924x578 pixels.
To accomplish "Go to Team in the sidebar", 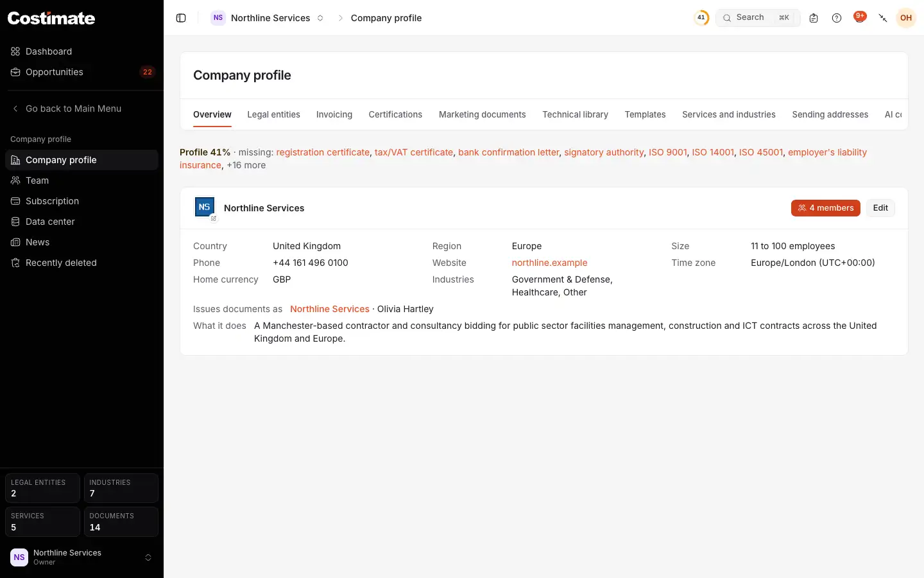I will click(x=82, y=180).
